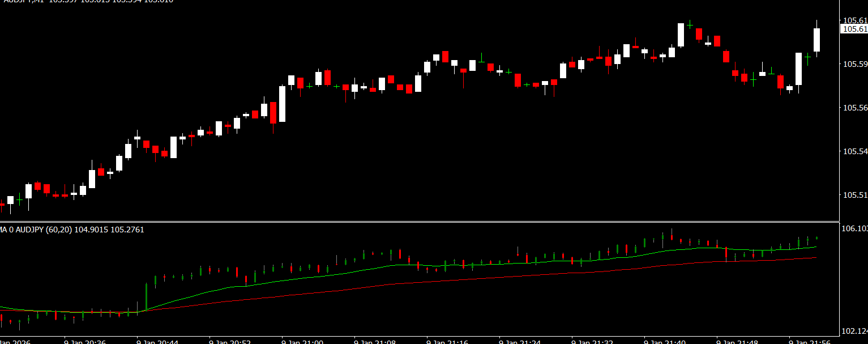Select the 9 Jan 21:16 time label
This screenshot has height=344, width=868.
[x=447, y=342]
